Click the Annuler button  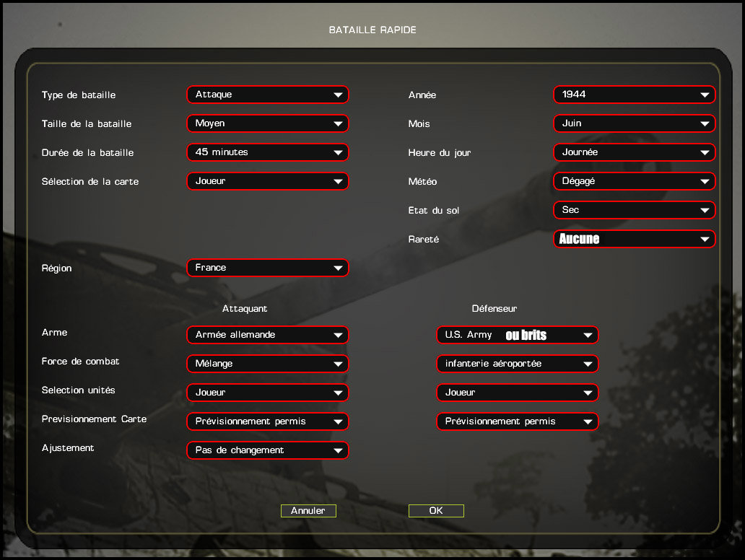tap(308, 511)
